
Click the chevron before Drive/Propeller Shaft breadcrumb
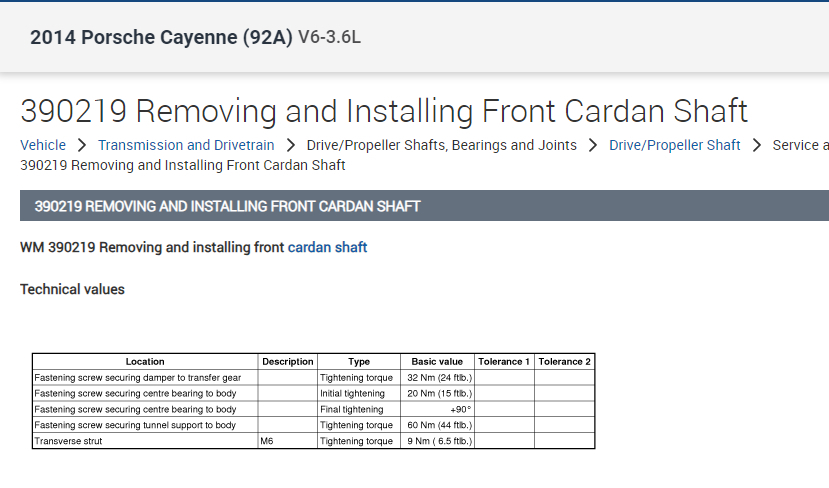[593, 145]
